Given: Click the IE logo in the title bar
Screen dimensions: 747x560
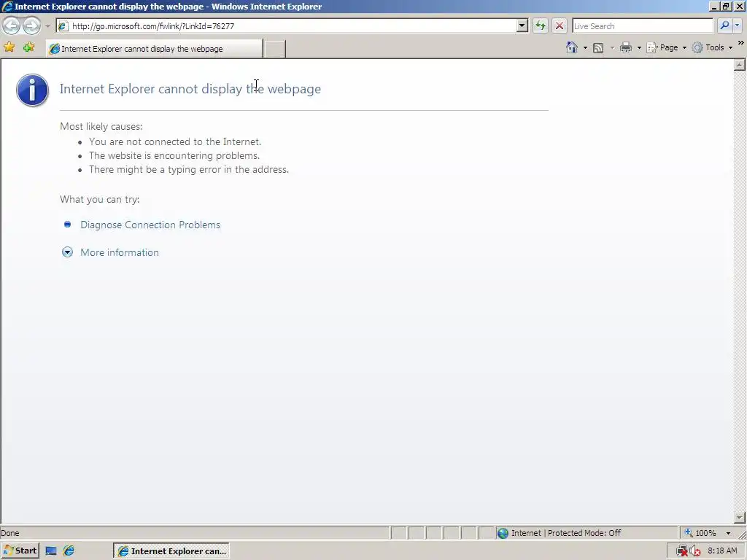Looking at the screenshot, I should pyautogui.click(x=7, y=6).
